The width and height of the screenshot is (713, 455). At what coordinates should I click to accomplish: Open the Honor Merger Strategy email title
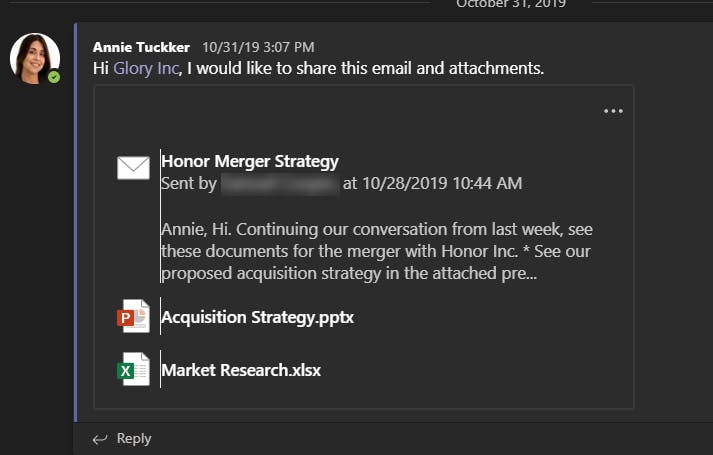250,161
